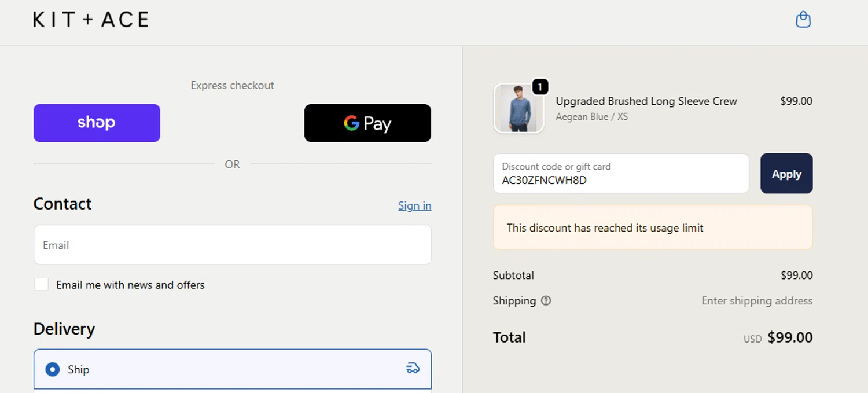Open the shopping bag cart icon
Viewport: 868px width, 393px height.
click(x=803, y=20)
